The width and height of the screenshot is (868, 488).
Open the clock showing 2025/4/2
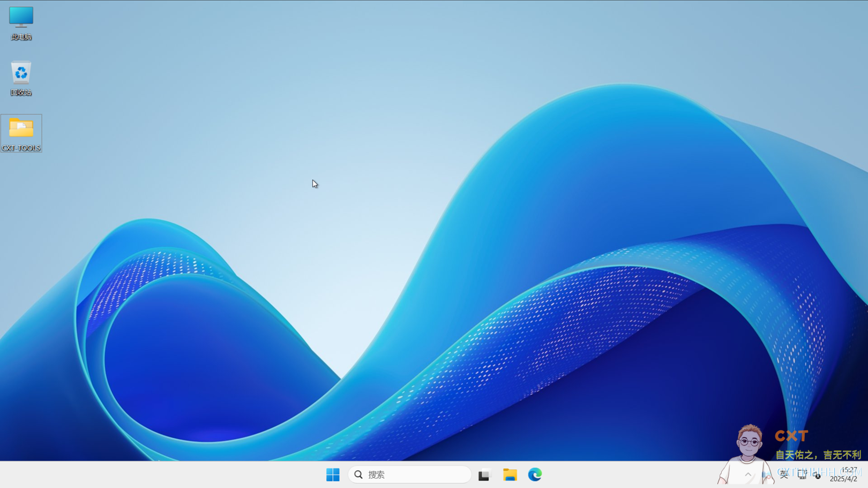pyautogui.click(x=844, y=475)
